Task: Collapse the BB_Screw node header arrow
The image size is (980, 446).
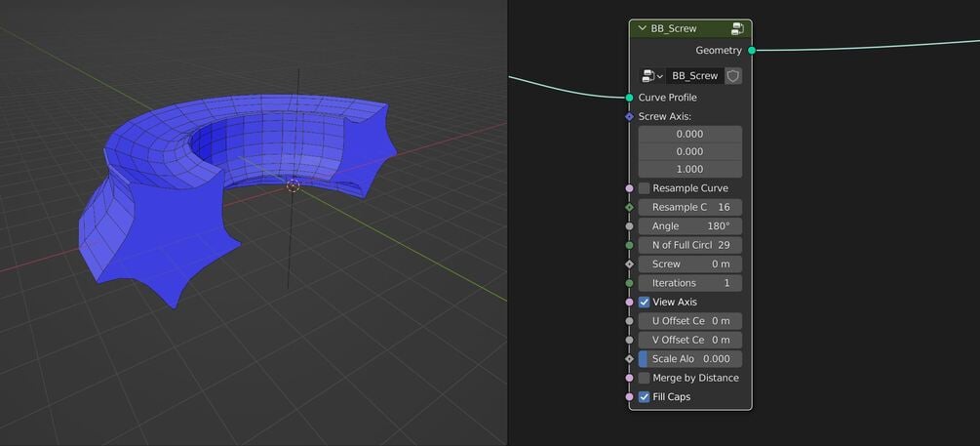Action: pos(642,28)
